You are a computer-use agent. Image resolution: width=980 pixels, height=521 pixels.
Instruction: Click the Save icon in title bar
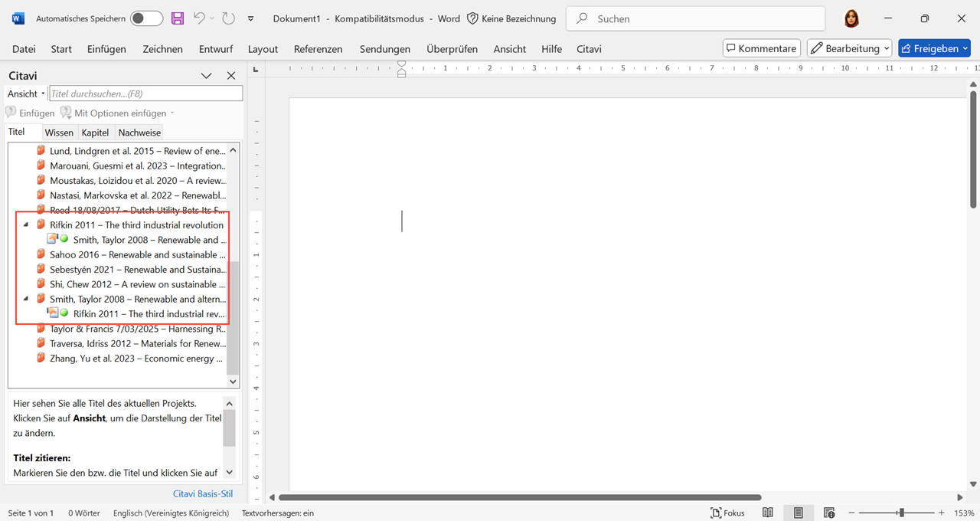(178, 18)
